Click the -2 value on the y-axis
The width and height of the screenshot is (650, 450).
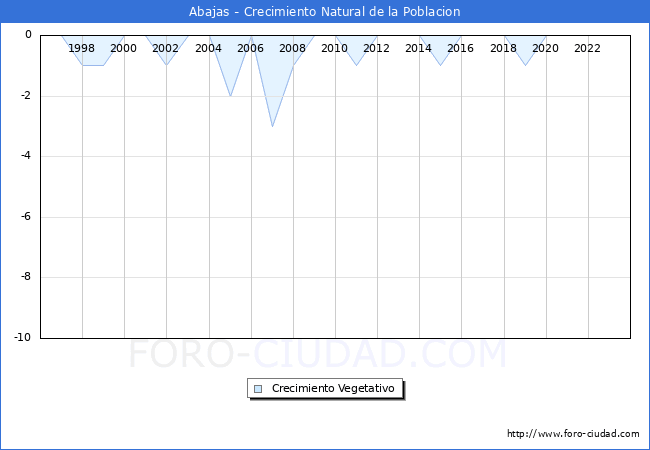(26, 96)
